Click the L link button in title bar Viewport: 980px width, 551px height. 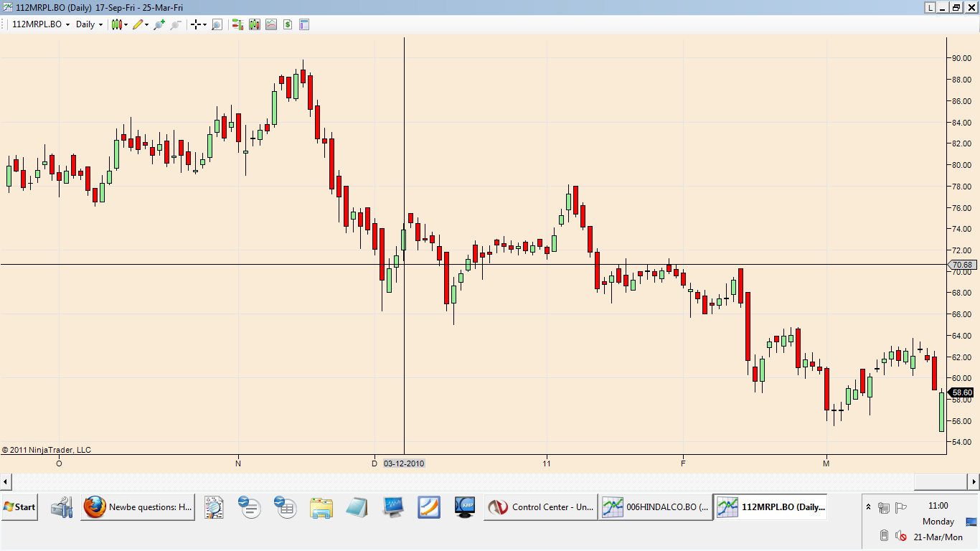pos(930,7)
